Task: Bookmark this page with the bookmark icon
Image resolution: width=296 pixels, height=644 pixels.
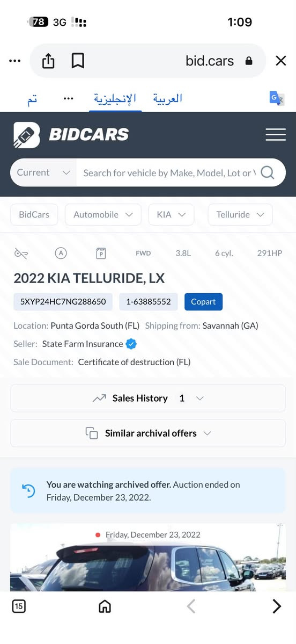Action: pos(78,61)
